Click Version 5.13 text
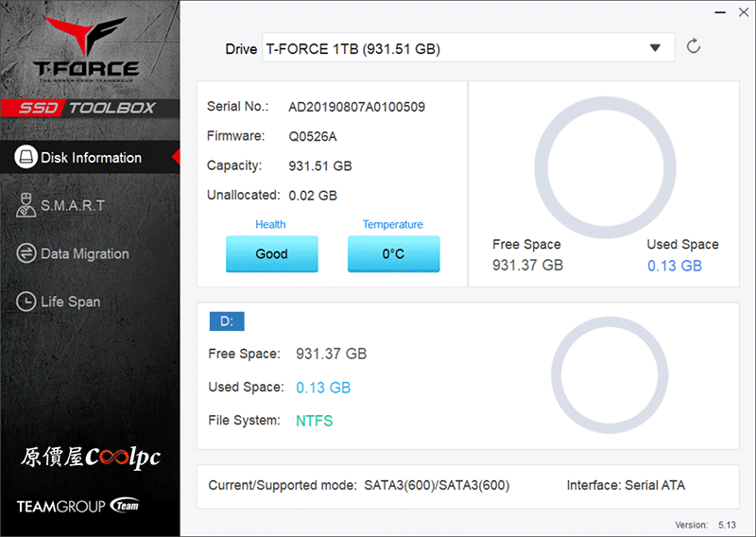This screenshot has height=537, width=756. [x=705, y=525]
